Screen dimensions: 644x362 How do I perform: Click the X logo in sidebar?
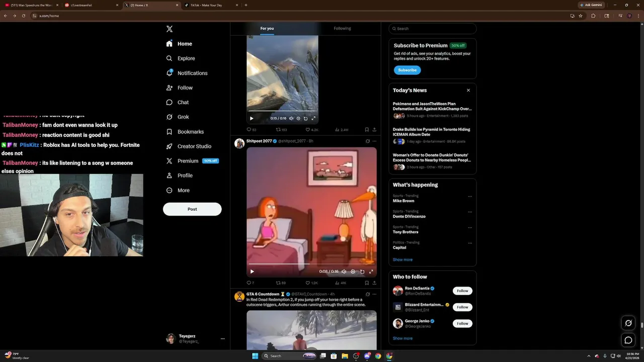tap(170, 29)
